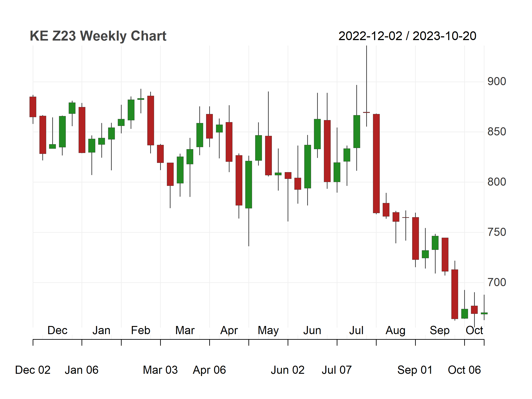The width and height of the screenshot is (532, 399).
Task: Click the 750 price axis label
Action: [x=497, y=232]
